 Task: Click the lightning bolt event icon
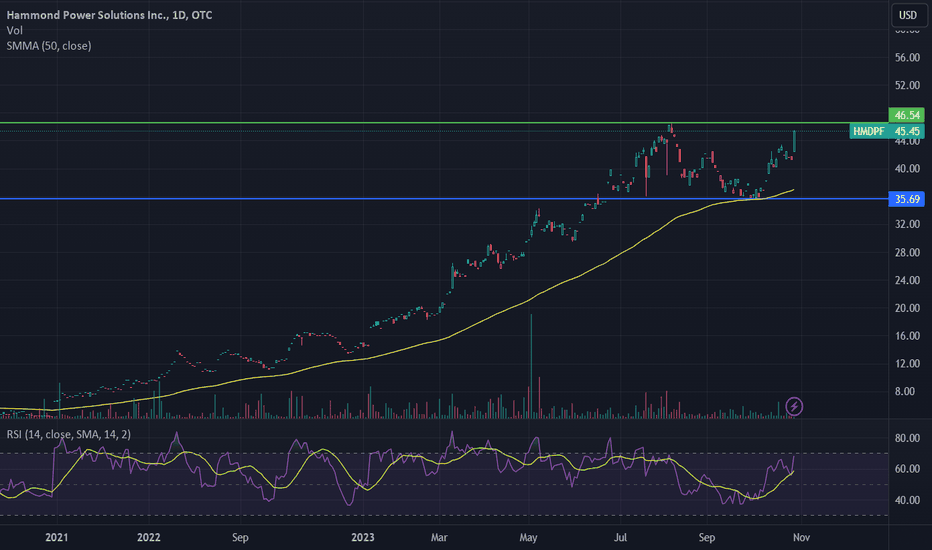[x=794, y=407]
